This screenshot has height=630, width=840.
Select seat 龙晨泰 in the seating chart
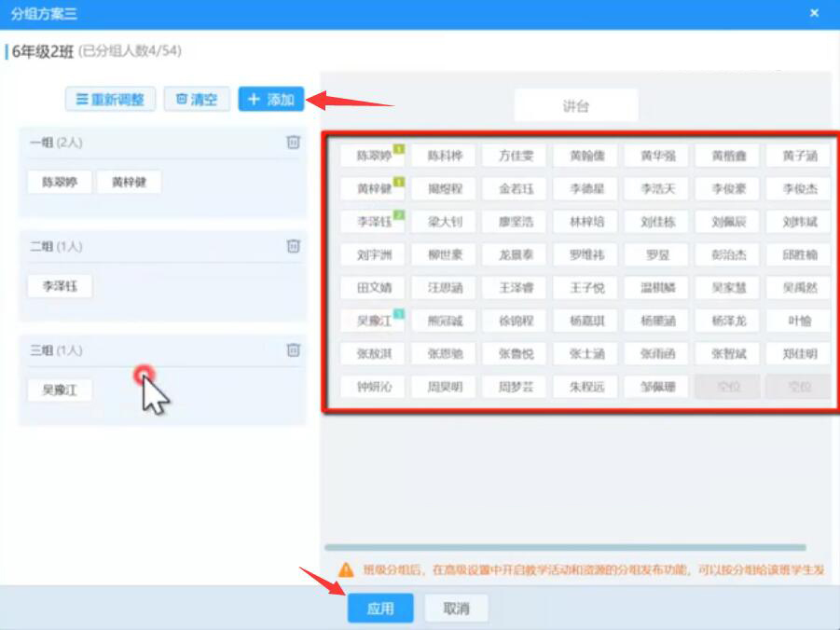pos(516,255)
